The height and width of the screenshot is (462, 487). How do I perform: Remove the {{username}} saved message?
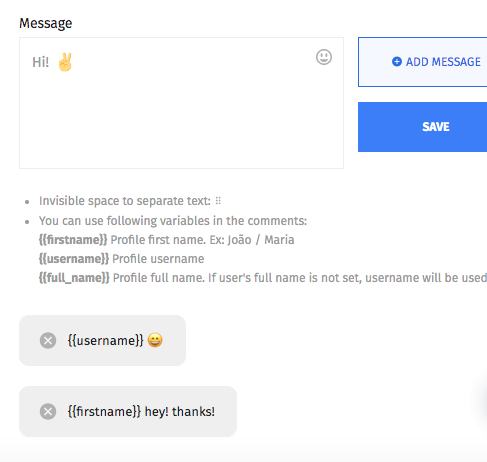pos(48,340)
